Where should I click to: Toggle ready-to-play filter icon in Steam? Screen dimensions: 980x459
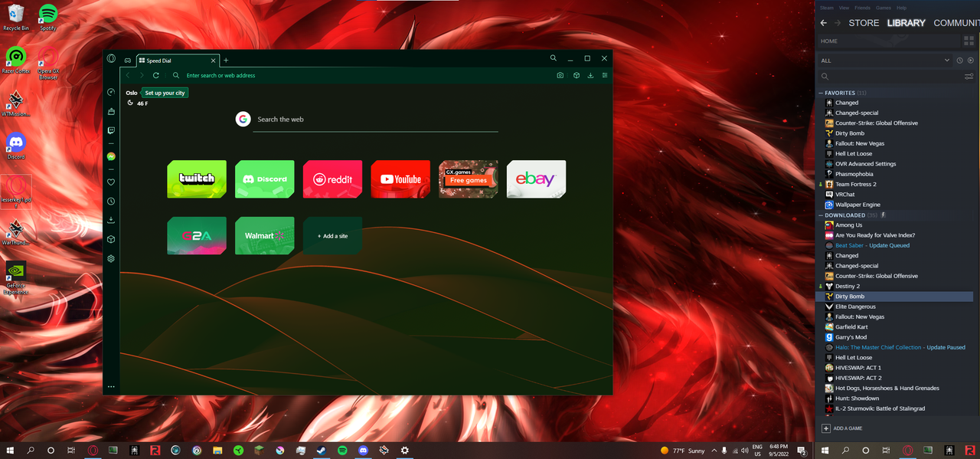[970, 61]
